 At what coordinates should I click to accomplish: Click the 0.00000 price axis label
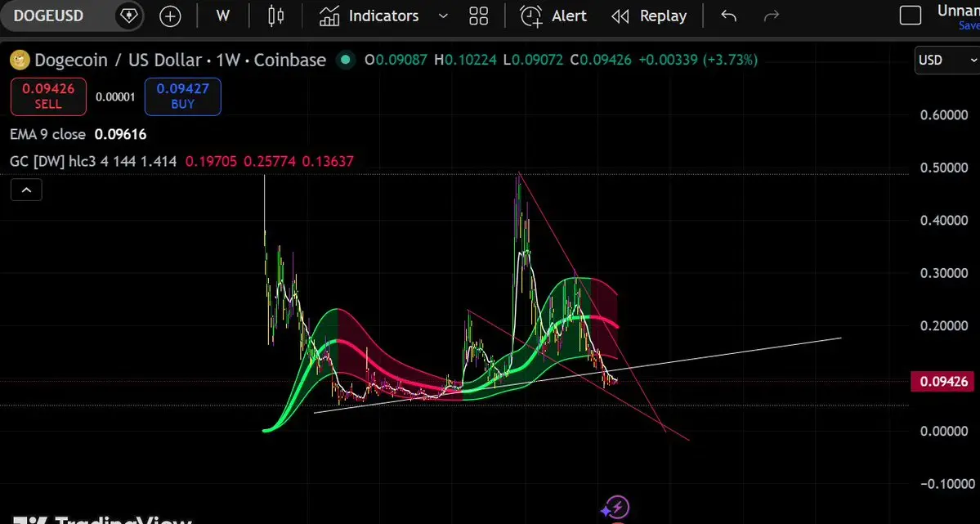[x=944, y=431]
